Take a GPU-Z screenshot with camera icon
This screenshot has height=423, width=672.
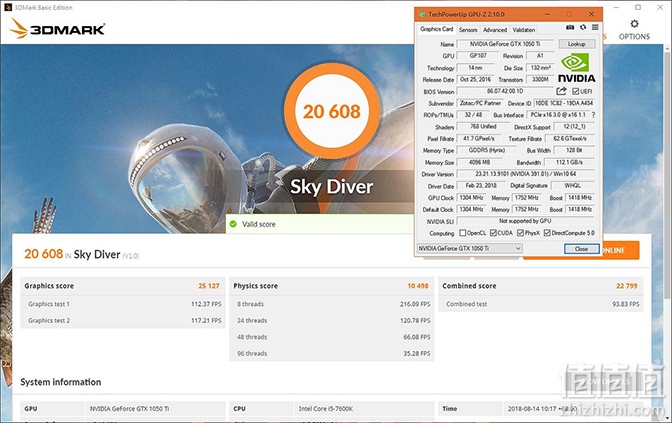[570, 27]
